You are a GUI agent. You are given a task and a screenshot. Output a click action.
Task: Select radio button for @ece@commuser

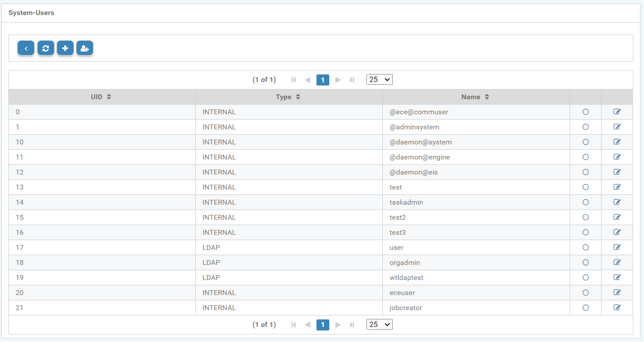[x=586, y=112]
